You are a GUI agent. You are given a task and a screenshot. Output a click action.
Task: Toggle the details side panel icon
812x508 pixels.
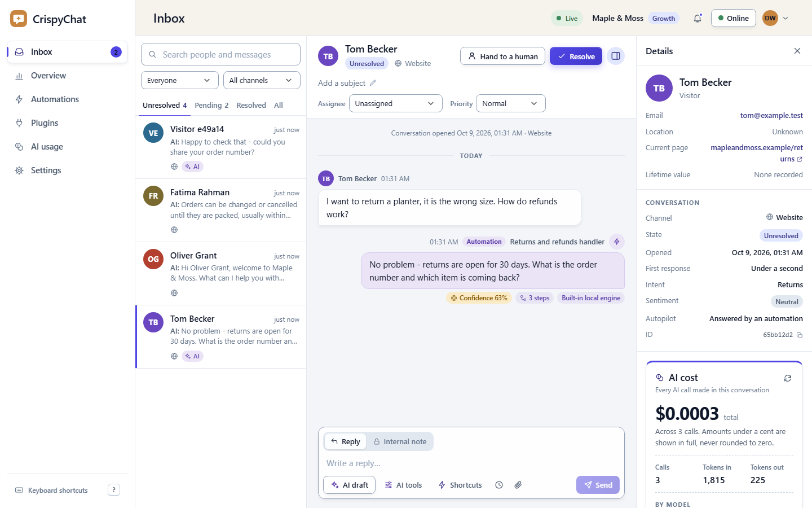click(x=616, y=56)
